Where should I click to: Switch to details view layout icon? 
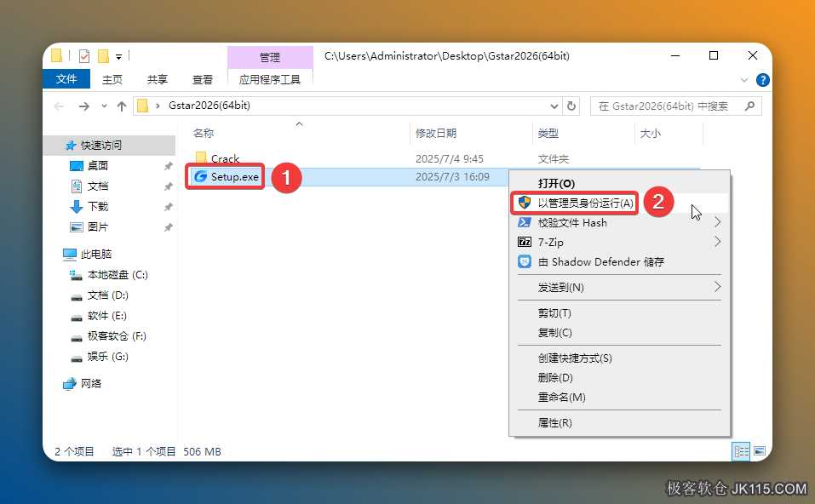(x=741, y=451)
